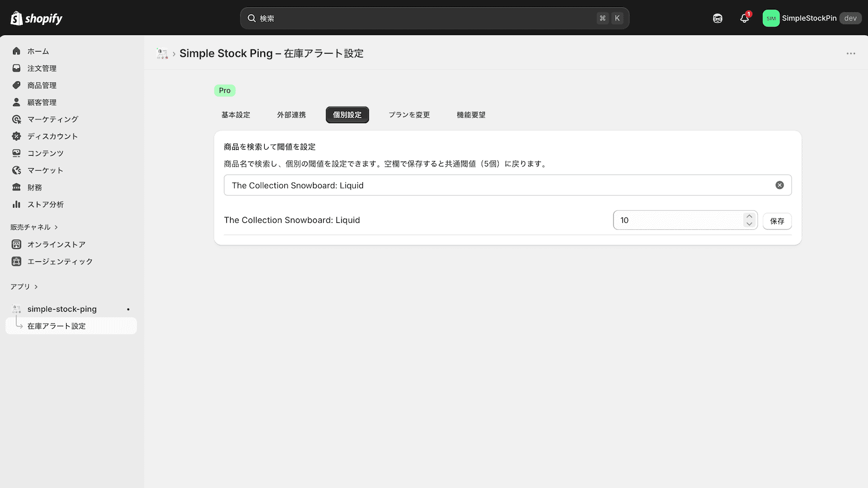This screenshot has width=868, height=488.
Task: Open 顧客管理 customers icon
Action: (x=16, y=102)
